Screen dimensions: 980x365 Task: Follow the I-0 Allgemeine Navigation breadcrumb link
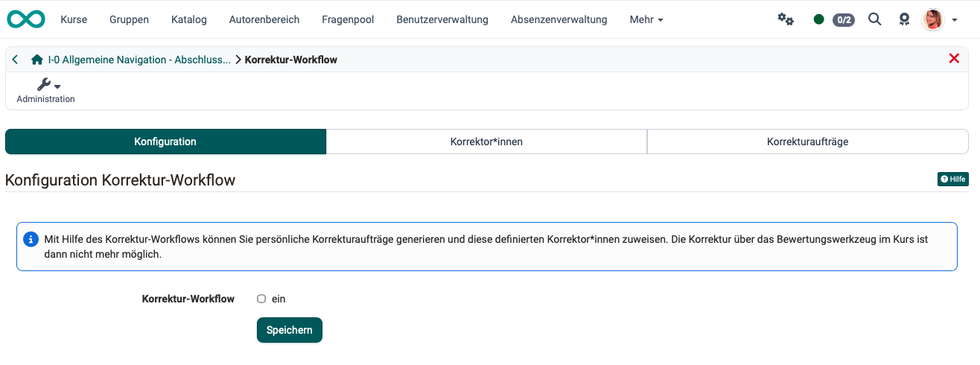139,60
